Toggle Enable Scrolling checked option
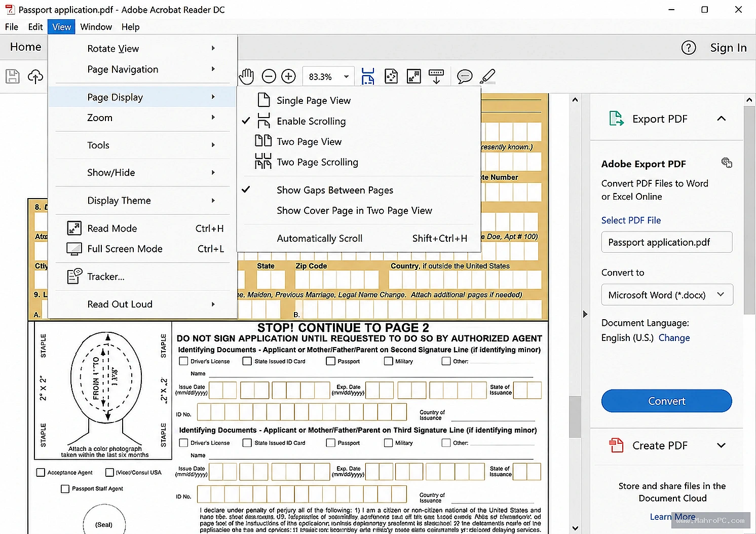Screen dimensions: 756x534 point(358,121)
